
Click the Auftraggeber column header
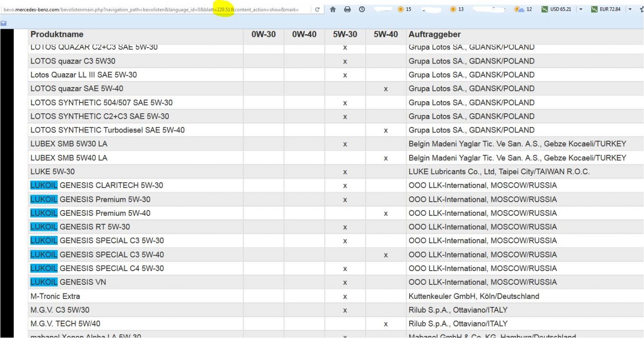click(435, 35)
